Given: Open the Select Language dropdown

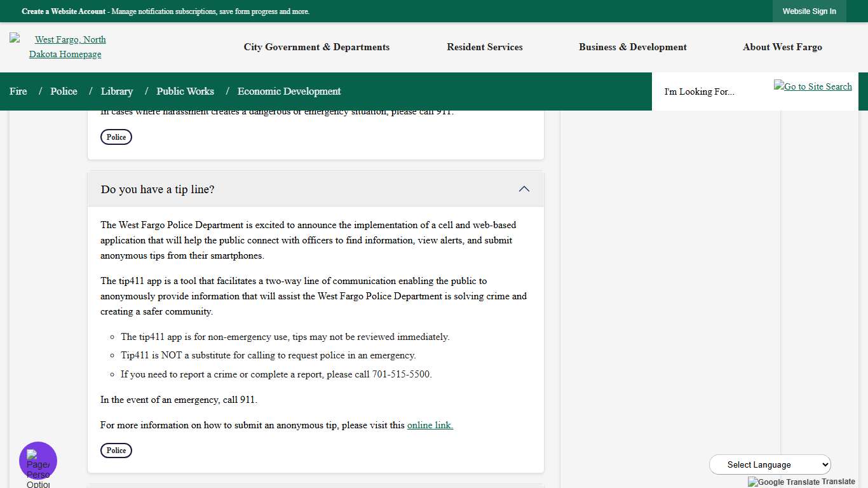Looking at the screenshot, I should [770, 464].
